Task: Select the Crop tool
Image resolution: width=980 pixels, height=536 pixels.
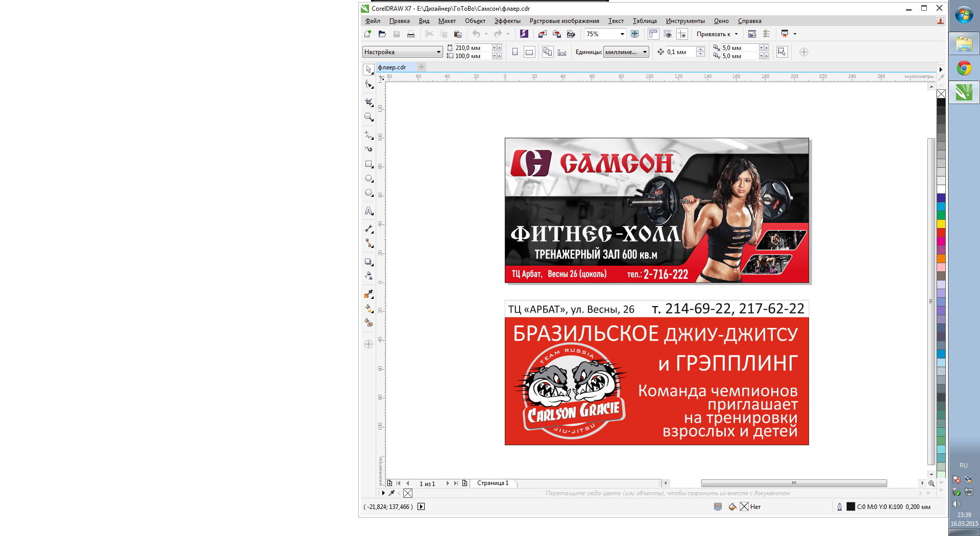Action: tap(369, 103)
